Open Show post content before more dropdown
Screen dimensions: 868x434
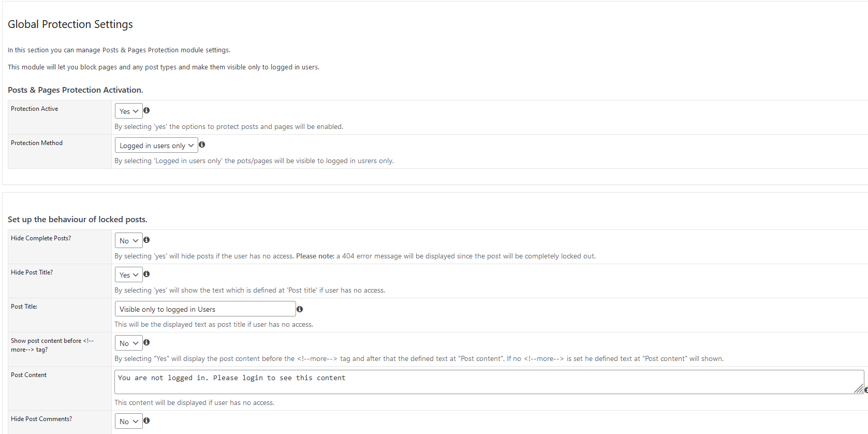point(128,343)
